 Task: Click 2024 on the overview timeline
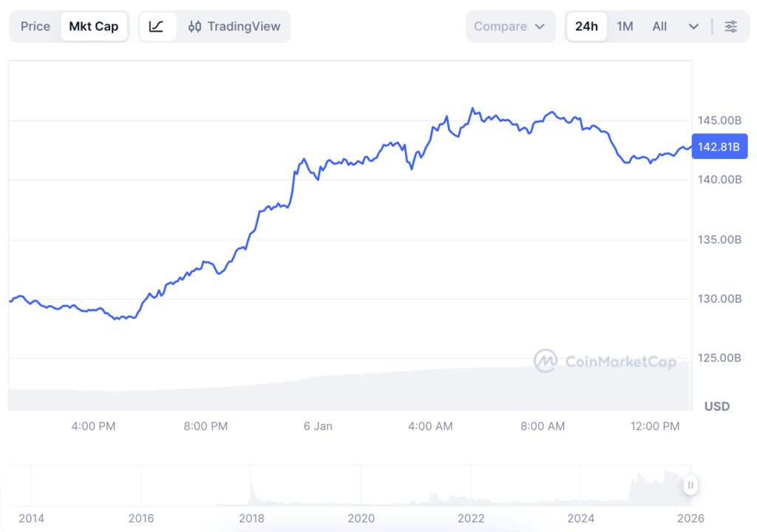580,518
